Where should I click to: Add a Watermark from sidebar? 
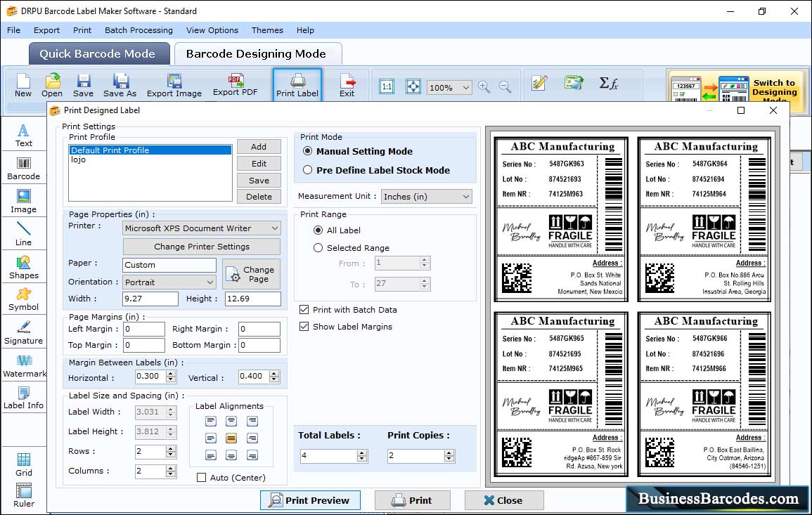click(24, 366)
